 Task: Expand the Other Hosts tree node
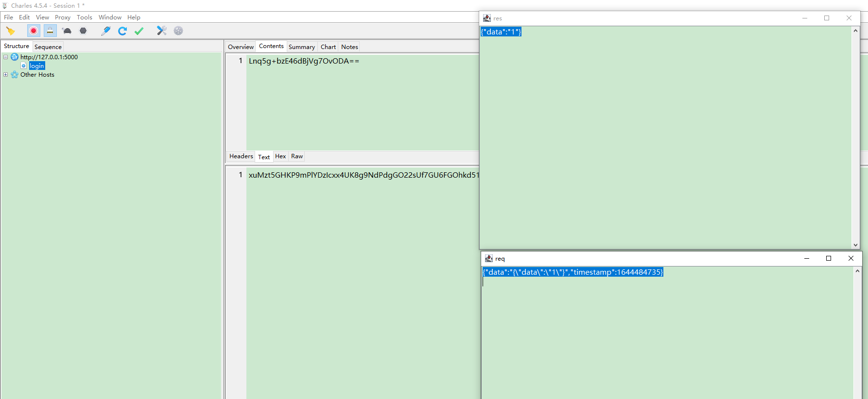[x=6, y=75]
